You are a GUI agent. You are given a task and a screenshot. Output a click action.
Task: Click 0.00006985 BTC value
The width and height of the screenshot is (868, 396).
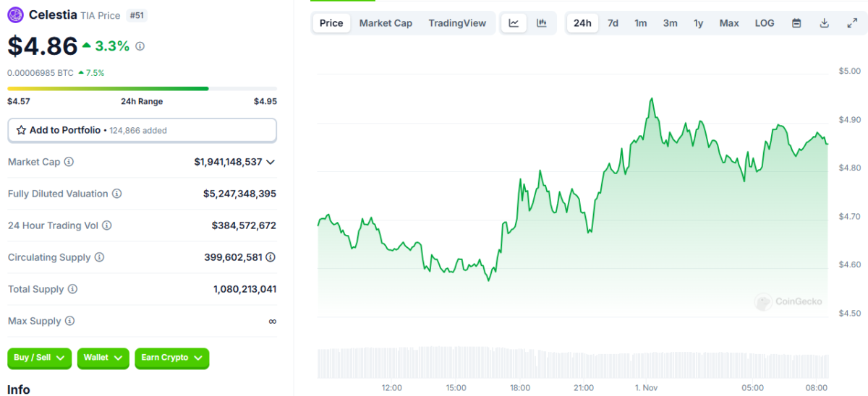(x=41, y=73)
